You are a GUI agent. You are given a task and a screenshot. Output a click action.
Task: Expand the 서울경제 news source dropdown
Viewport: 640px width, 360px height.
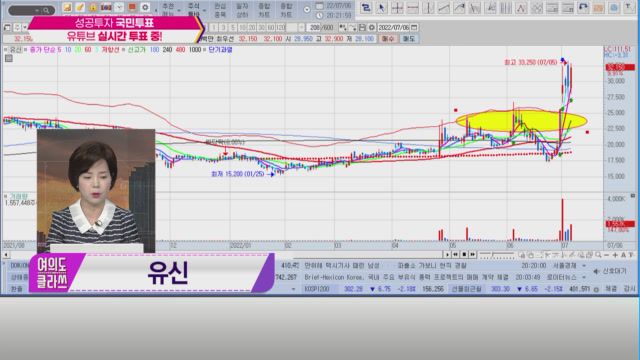coord(584,266)
